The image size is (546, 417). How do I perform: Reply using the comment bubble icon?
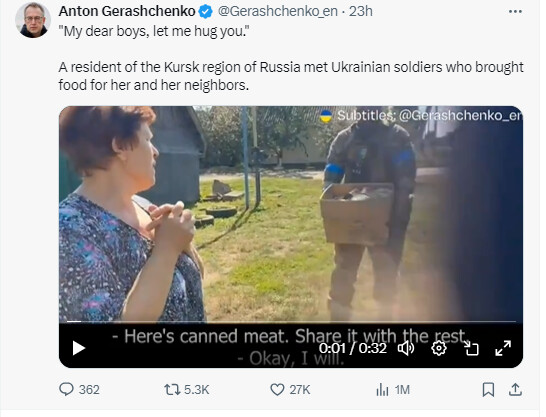[x=66, y=389]
